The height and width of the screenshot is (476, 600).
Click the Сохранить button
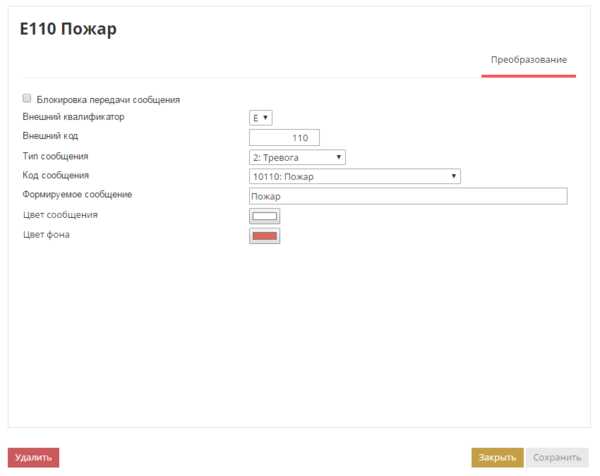557,457
